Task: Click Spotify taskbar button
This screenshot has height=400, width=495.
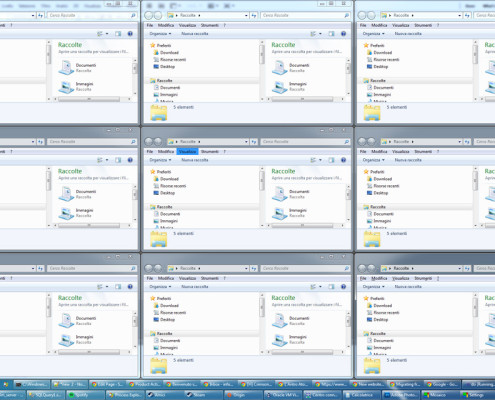Action: coord(85,395)
